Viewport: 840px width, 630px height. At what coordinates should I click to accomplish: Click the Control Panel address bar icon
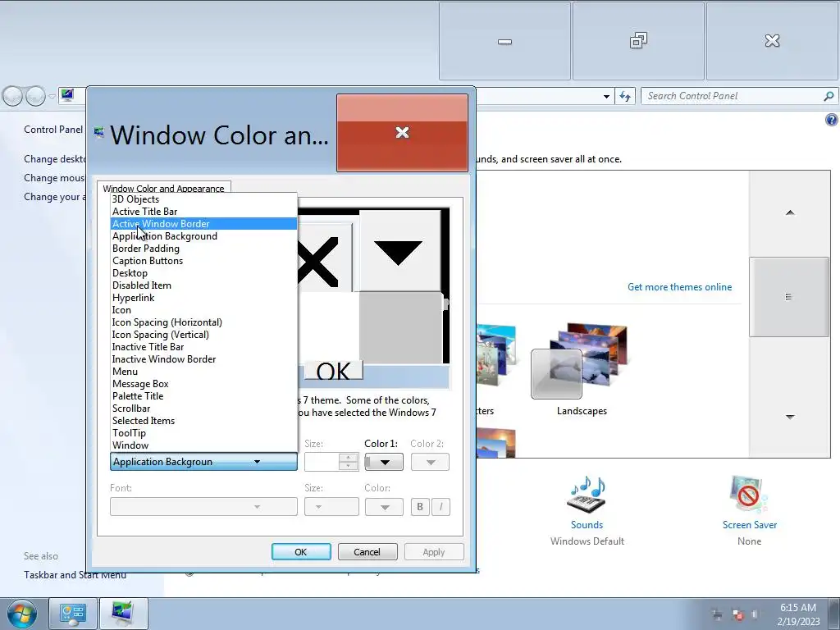[67, 96]
